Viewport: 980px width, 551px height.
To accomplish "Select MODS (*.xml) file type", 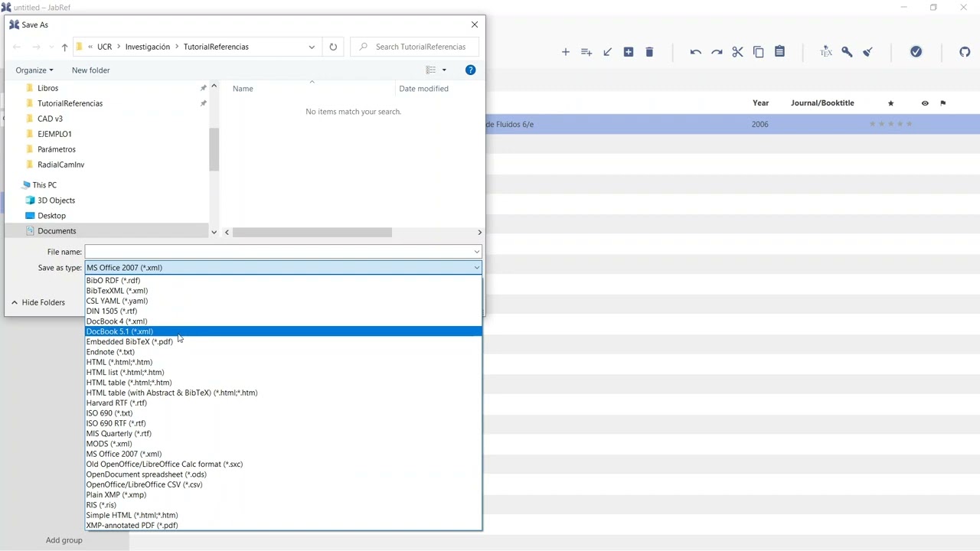I will point(283,444).
